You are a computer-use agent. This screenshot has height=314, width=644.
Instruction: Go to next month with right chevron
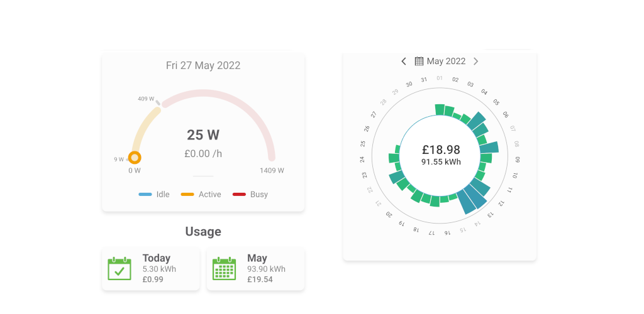475,61
